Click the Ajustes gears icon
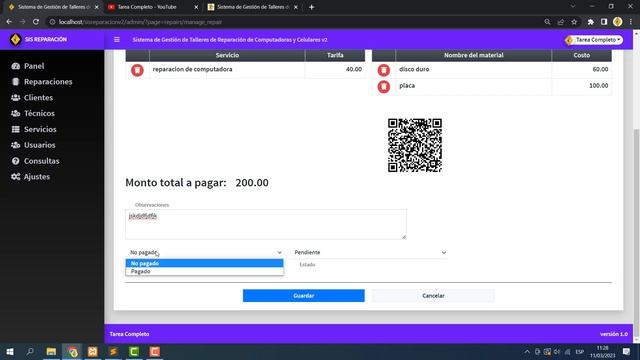This screenshot has height=360, width=640. click(16, 177)
